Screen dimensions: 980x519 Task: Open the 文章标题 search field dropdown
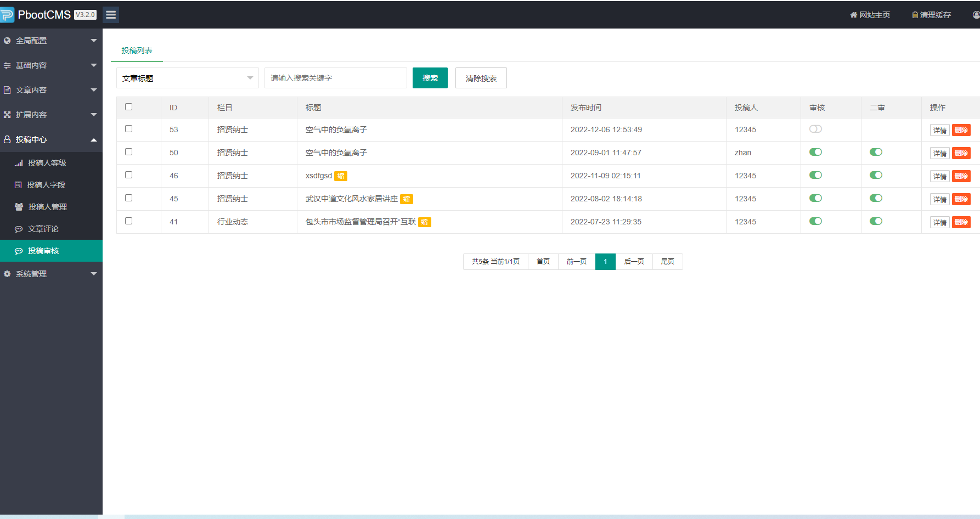click(187, 78)
